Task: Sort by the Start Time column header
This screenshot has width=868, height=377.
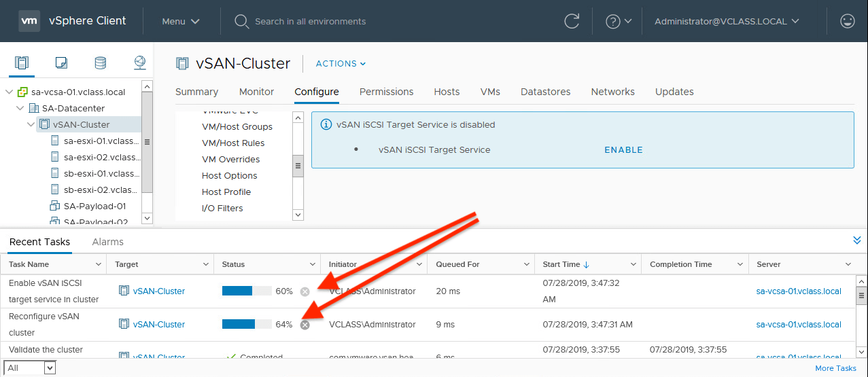Action: (566, 264)
